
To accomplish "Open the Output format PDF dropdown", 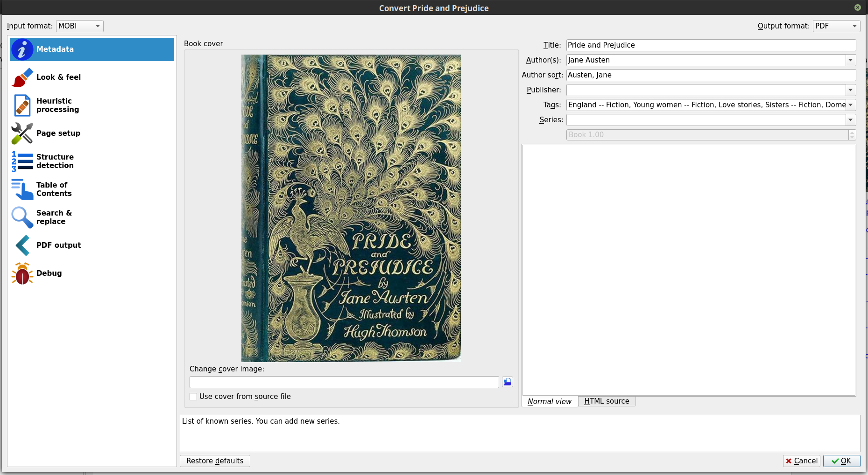I will pos(836,26).
